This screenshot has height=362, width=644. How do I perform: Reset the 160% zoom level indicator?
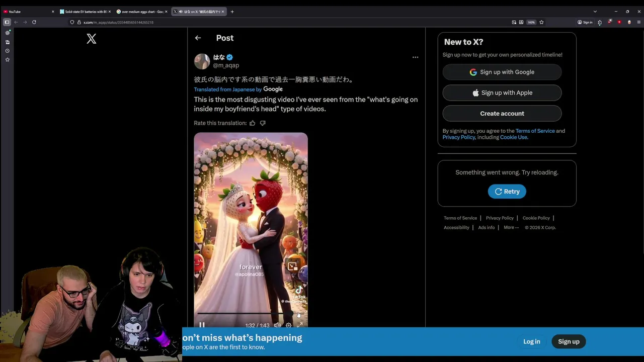531,22
